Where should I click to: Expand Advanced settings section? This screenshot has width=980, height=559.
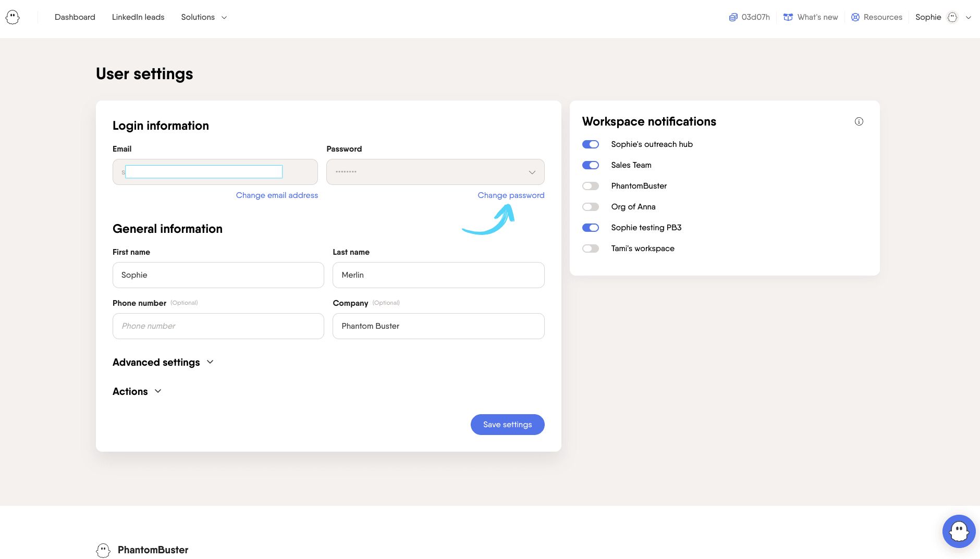coord(163,362)
